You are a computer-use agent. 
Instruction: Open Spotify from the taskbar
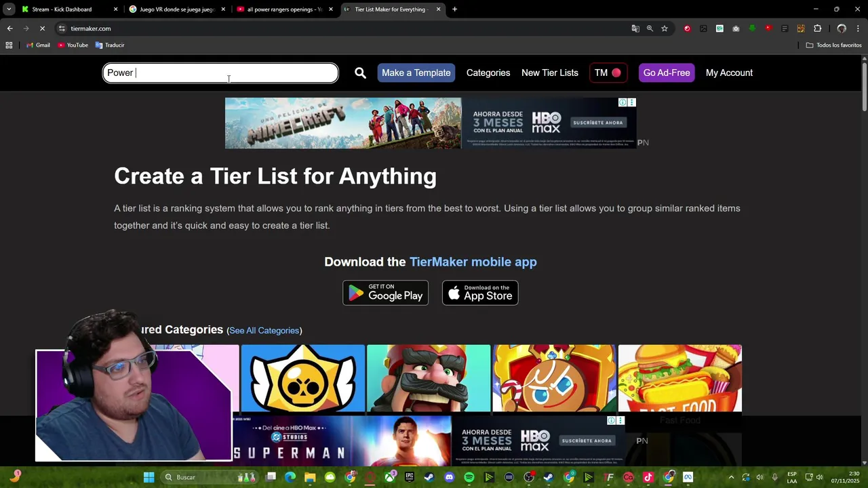coord(469,477)
